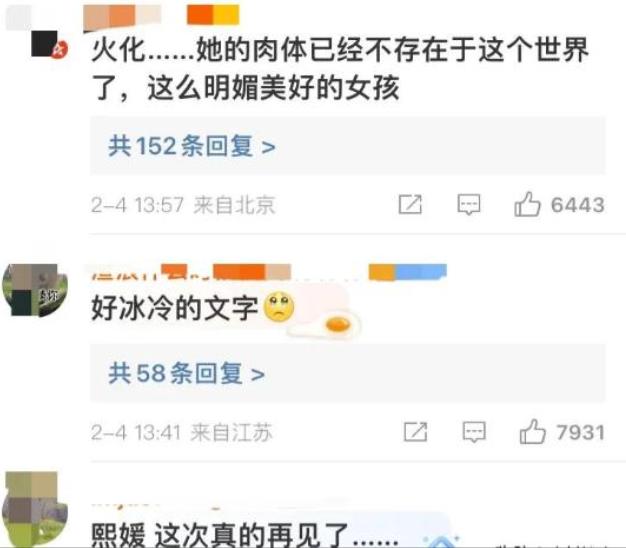The image size is (626, 548).
Task: Select the 熙媛 这次真的再见了 comment
Action: [245, 534]
